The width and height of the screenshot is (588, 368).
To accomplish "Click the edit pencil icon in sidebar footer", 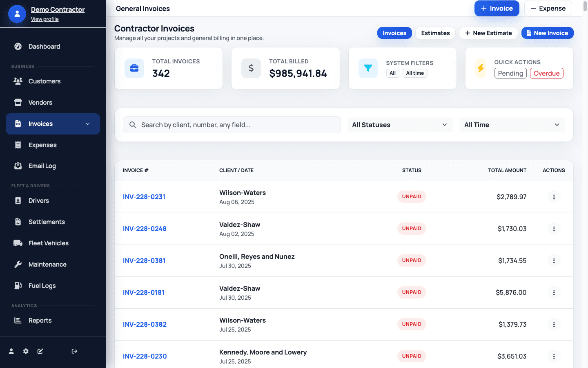I will click(40, 351).
